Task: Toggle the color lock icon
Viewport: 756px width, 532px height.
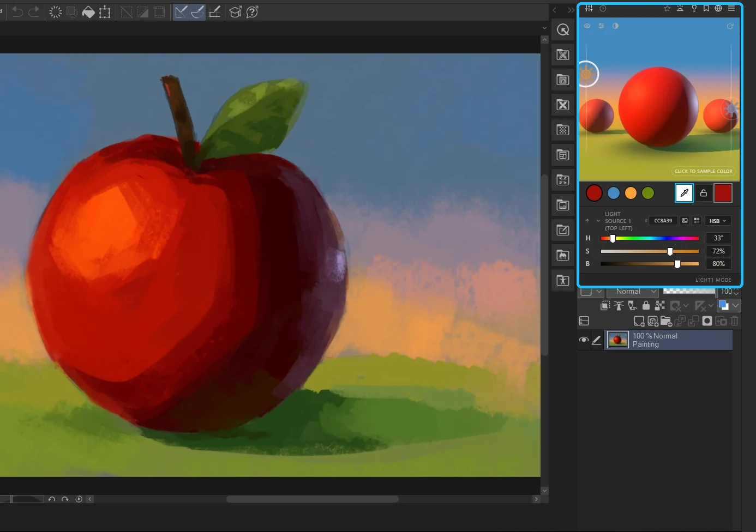Action: point(704,193)
